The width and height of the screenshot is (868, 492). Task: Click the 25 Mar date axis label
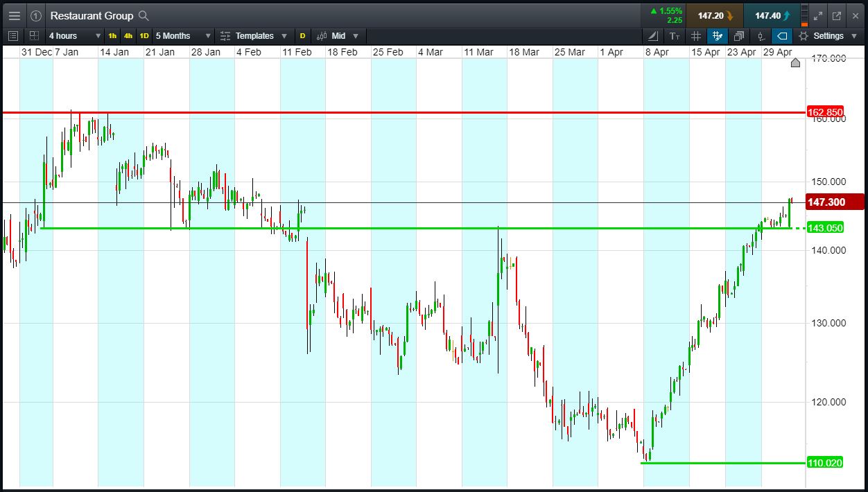tap(570, 52)
